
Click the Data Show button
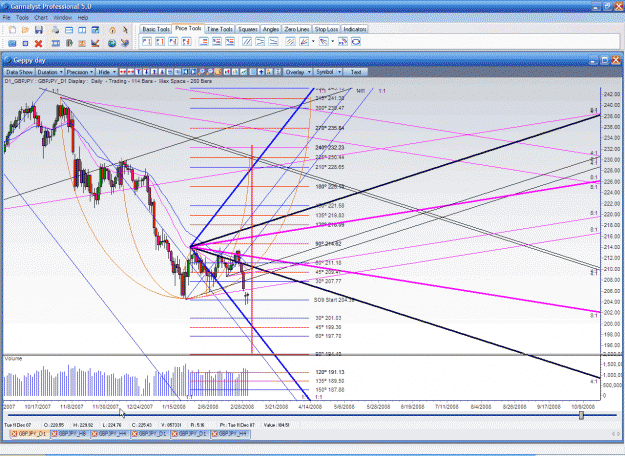click(x=19, y=72)
